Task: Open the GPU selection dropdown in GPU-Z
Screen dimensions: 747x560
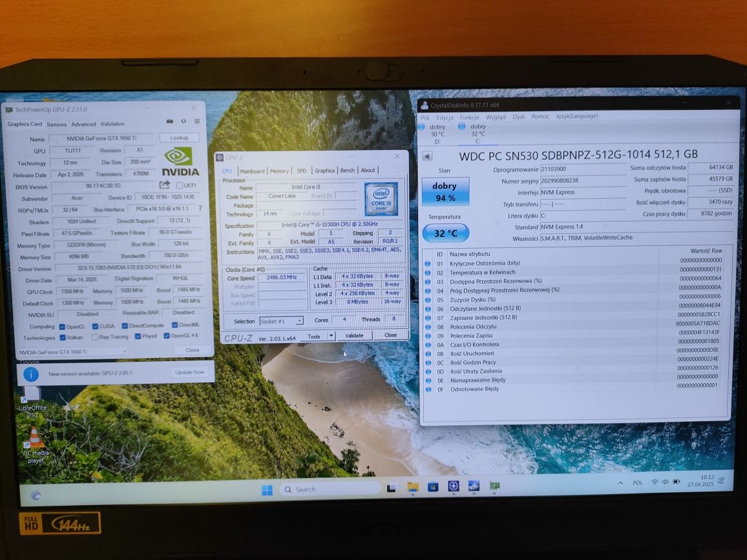Action: click(72, 352)
